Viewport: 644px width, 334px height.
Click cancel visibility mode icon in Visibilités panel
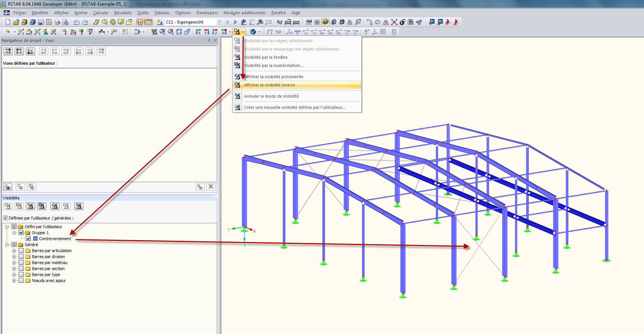click(x=79, y=206)
